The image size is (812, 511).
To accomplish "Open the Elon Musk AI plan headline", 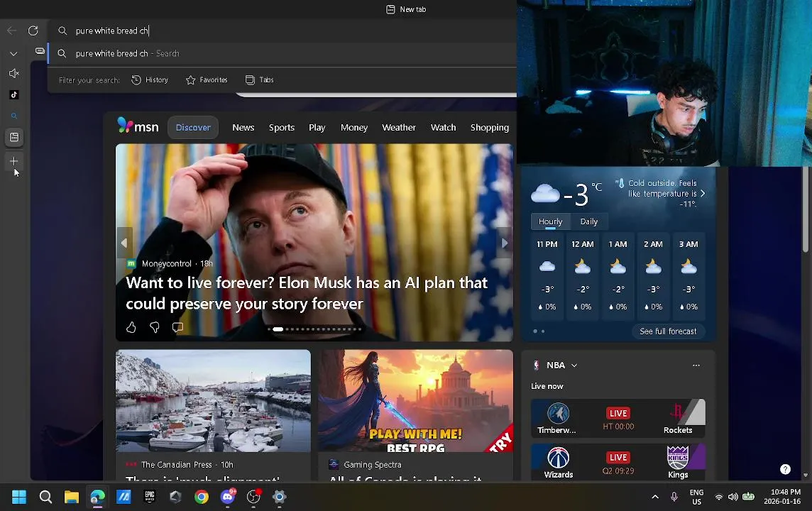I will coord(307,293).
